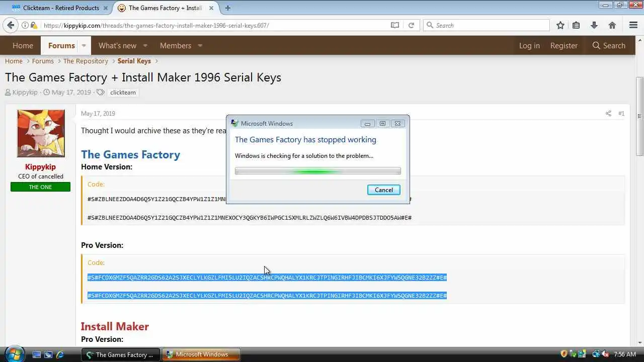644x362 pixels.
Task: Click the Install Maker heading
Action: (115, 326)
